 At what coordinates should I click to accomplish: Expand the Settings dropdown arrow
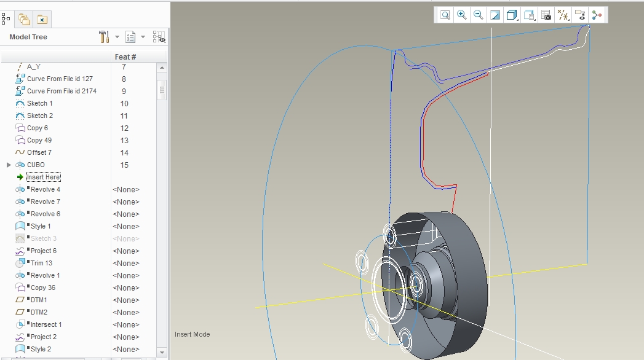point(117,37)
